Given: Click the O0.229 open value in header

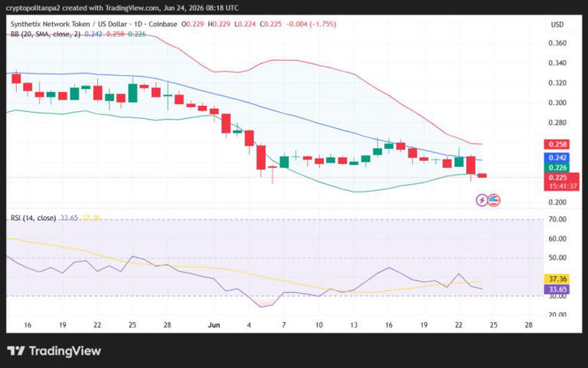Looking at the screenshot, I should 193,24.
